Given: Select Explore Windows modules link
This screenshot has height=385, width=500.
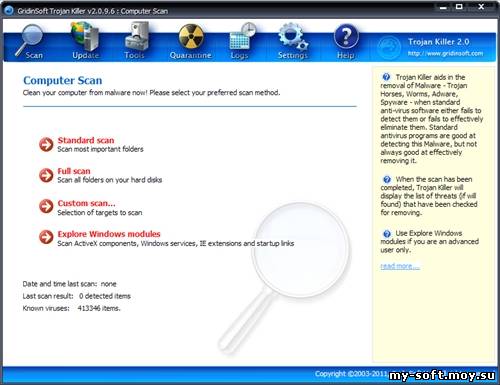Looking at the screenshot, I should click(x=109, y=234).
